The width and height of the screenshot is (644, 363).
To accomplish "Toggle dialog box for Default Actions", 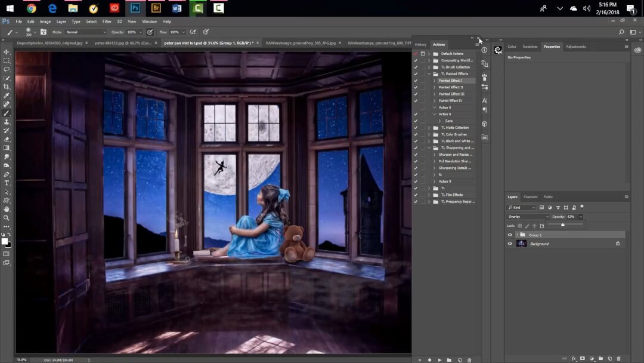I will pos(423,54).
